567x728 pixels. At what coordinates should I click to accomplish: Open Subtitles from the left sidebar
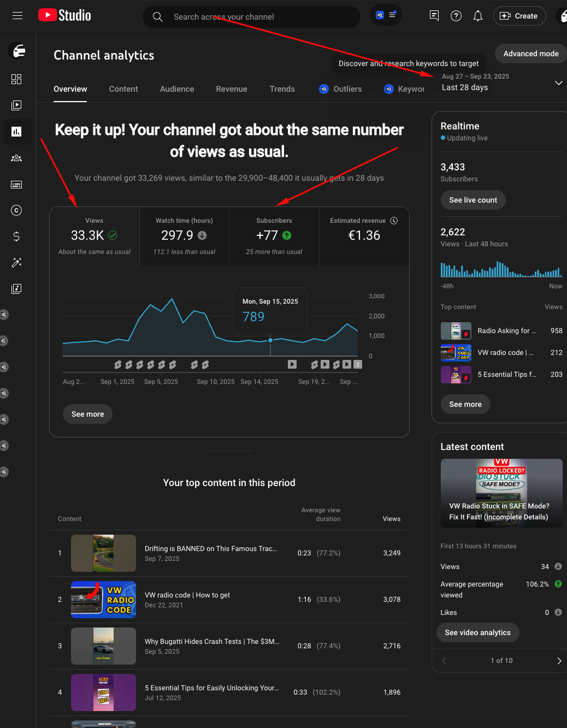click(16, 185)
